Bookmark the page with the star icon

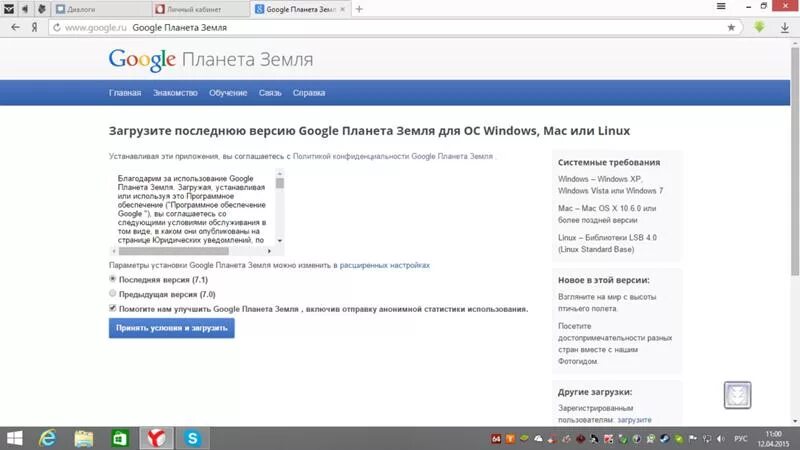click(731, 28)
